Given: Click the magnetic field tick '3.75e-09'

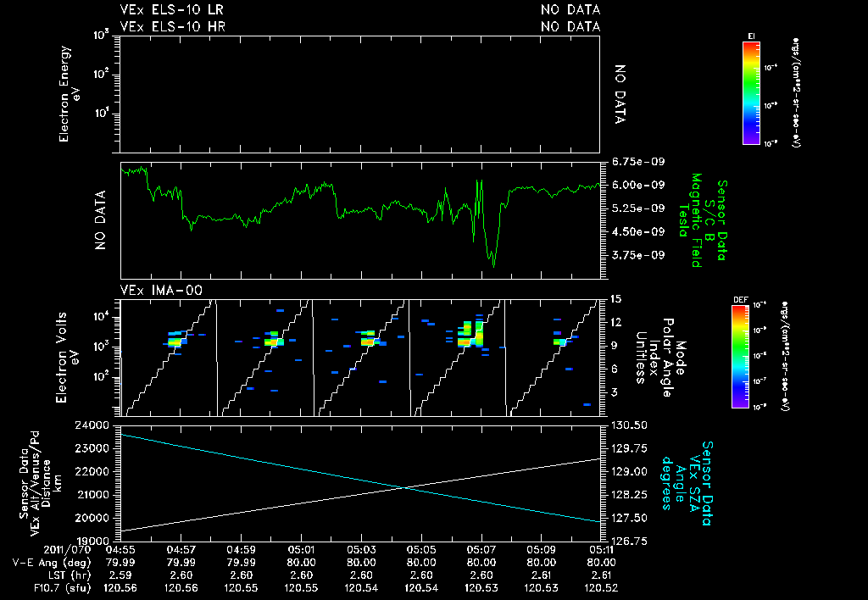Looking at the screenshot, I should coord(638,255).
